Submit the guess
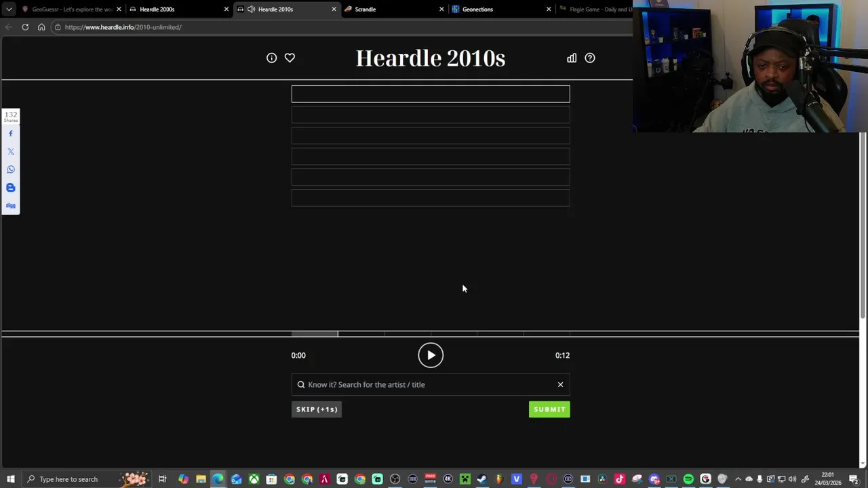This screenshot has width=868, height=488. click(x=549, y=409)
